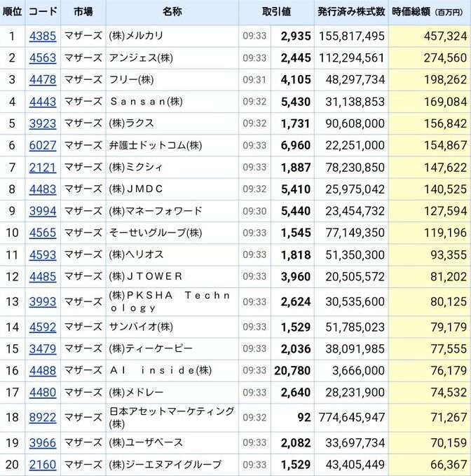471x476 pixels.
Task: Click market cap value 127,594
Action: click(x=445, y=211)
